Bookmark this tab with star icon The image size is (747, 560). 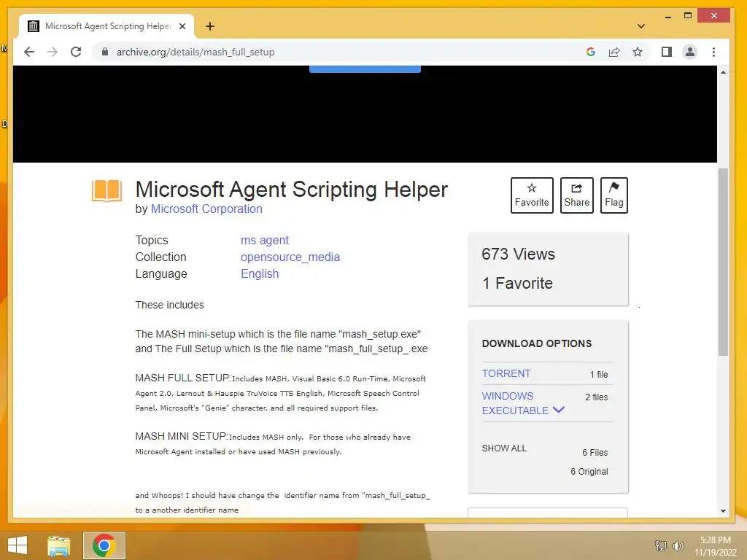point(638,52)
